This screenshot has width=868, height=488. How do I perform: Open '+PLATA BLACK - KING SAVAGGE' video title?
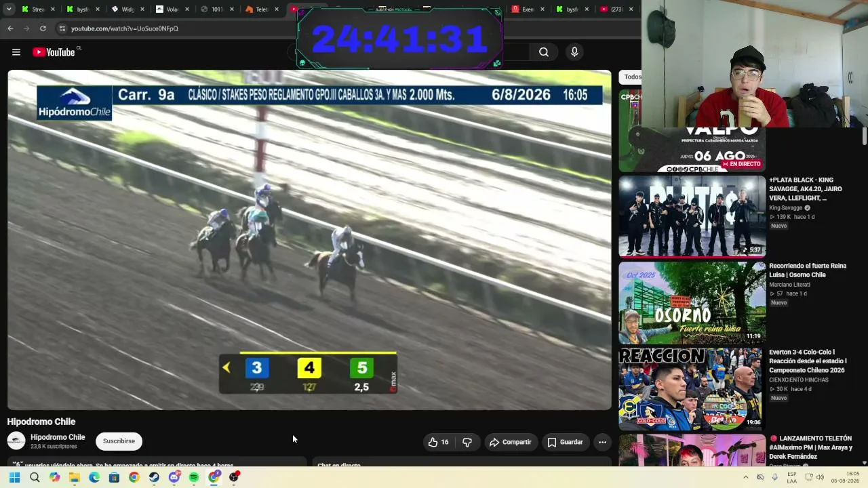(x=806, y=189)
